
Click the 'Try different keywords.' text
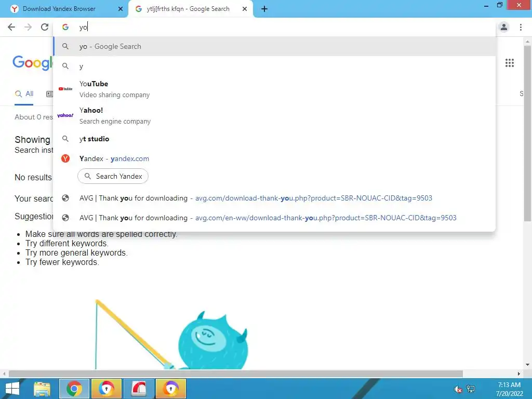tap(67, 243)
